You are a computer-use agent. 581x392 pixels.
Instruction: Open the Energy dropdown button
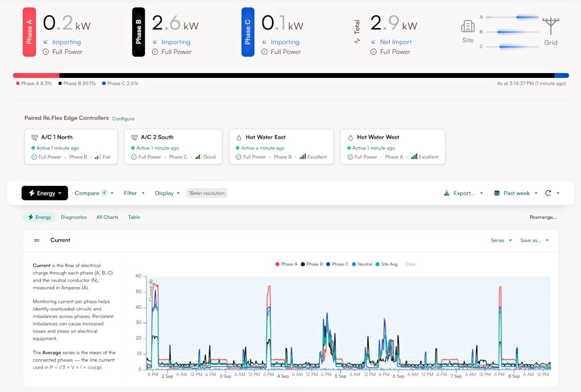45,193
